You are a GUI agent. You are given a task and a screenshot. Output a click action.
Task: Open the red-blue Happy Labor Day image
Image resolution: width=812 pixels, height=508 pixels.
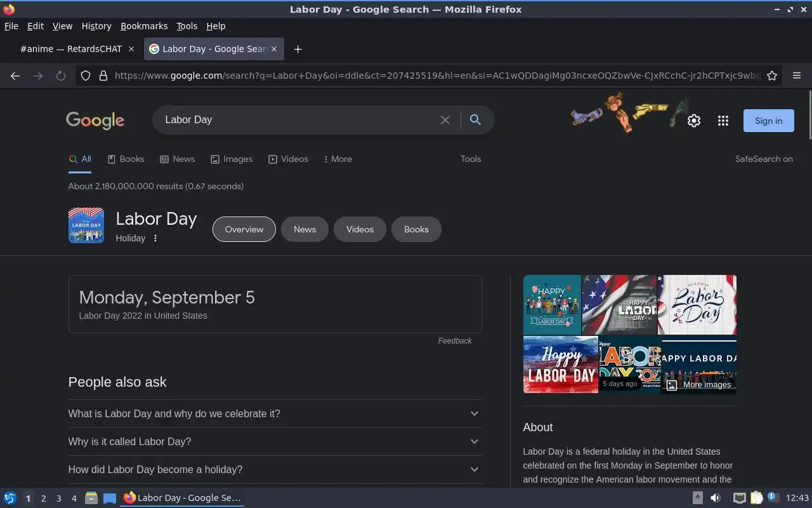[560, 364]
